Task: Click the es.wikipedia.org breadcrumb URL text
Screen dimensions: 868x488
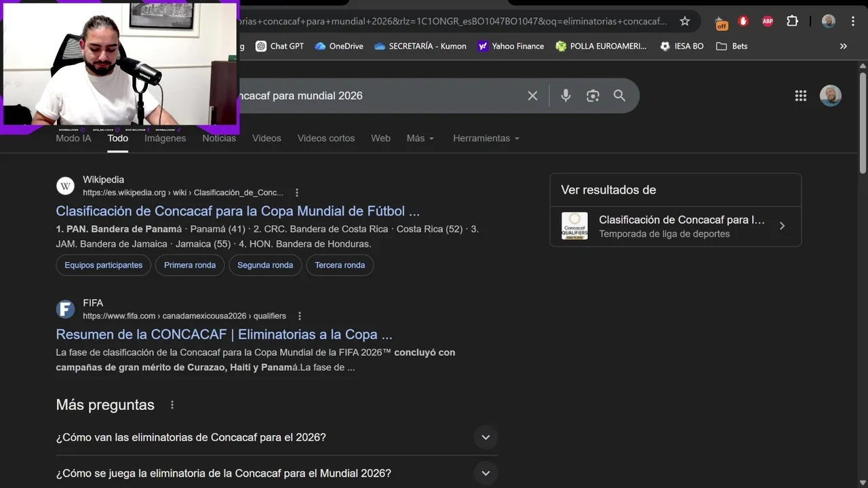Action: tap(183, 192)
